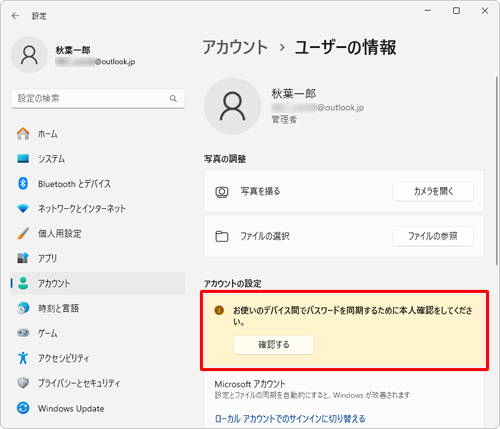Go to ゲーム settings

click(x=97, y=333)
